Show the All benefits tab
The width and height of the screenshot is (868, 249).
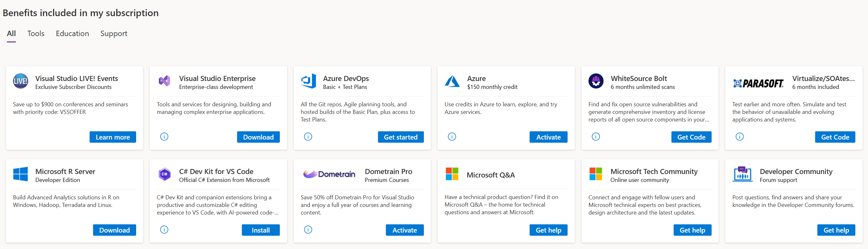click(x=11, y=34)
